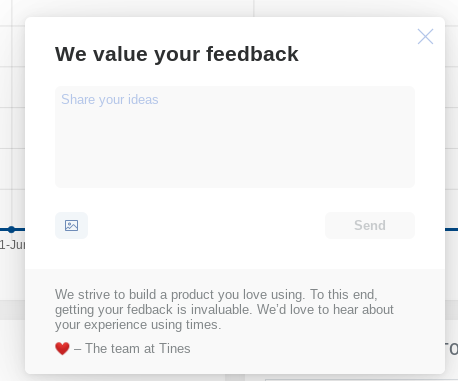This screenshot has height=381, width=458.
Task: Click the blue chart line right of dialog
Action: (451, 229)
